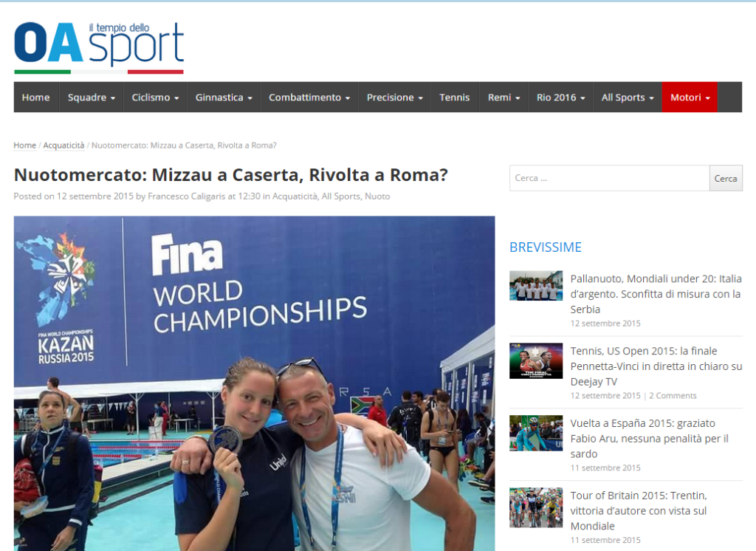Open the 2 Comments link
The width and height of the screenshot is (756, 551).
point(673,396)
